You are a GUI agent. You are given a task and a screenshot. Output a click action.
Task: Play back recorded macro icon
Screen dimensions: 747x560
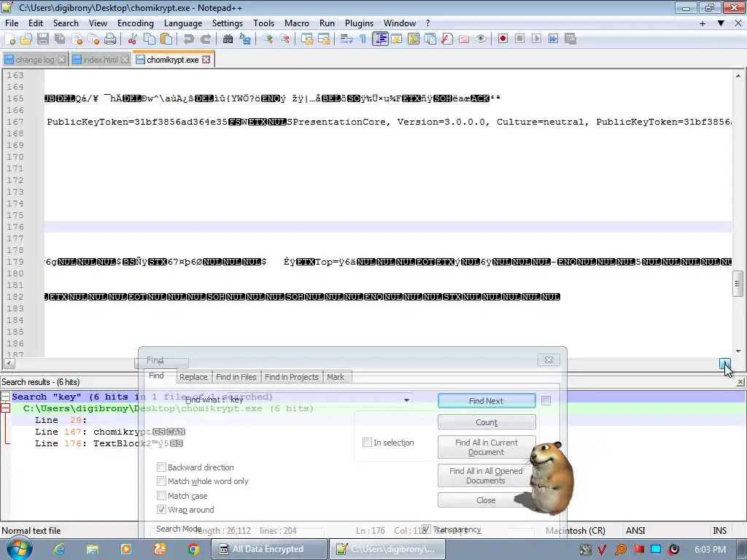536,39
